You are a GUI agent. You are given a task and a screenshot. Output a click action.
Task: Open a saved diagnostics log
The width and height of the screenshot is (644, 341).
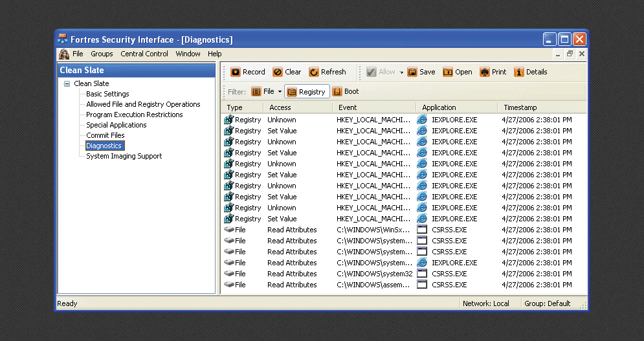pos(457,72)
